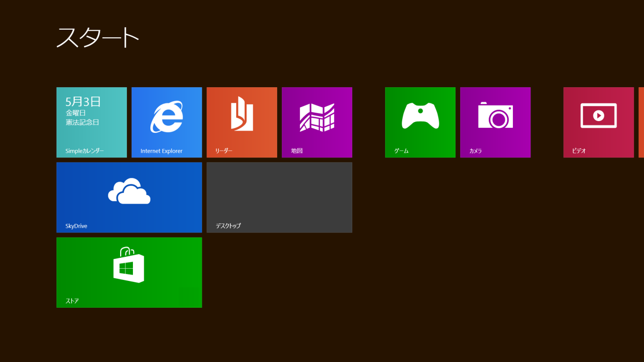Click the 金曜日 weekday text
Image resolution: width=644 pixels, height=362 pixels.
(x=76, y=113)
